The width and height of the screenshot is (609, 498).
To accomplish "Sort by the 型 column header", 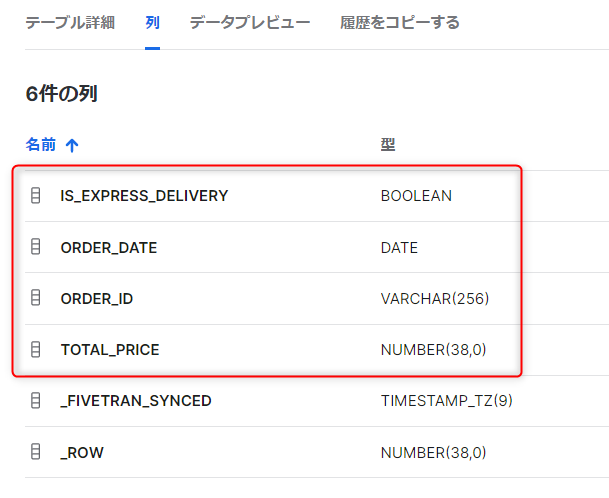I will [x=388, y=145].
